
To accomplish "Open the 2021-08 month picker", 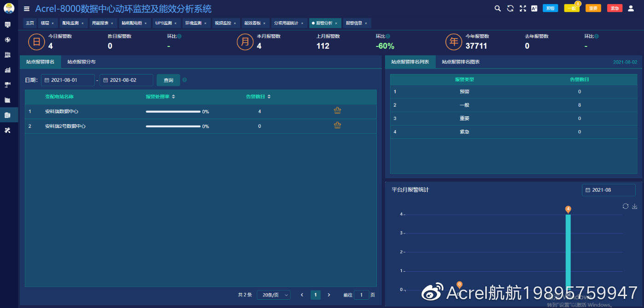I will 609,190.
